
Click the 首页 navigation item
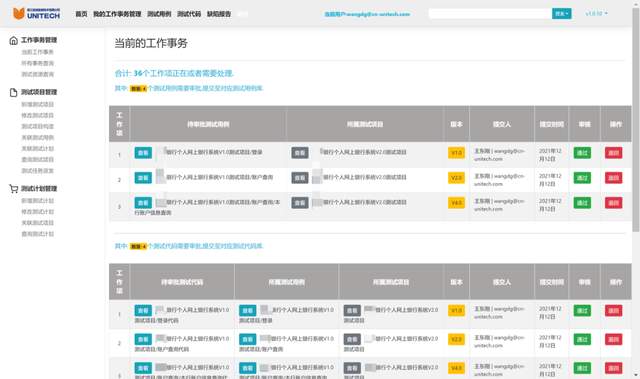[x=81, y=14]
